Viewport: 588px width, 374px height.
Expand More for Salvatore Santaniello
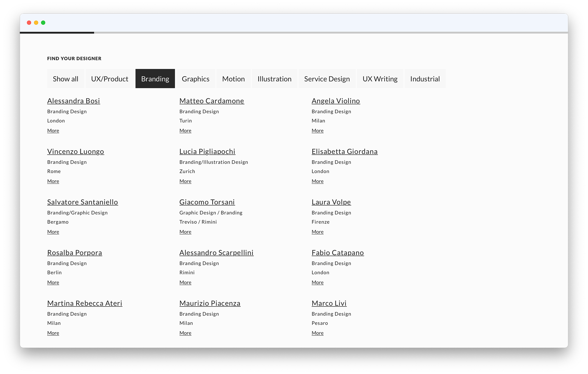coord(53,232)
